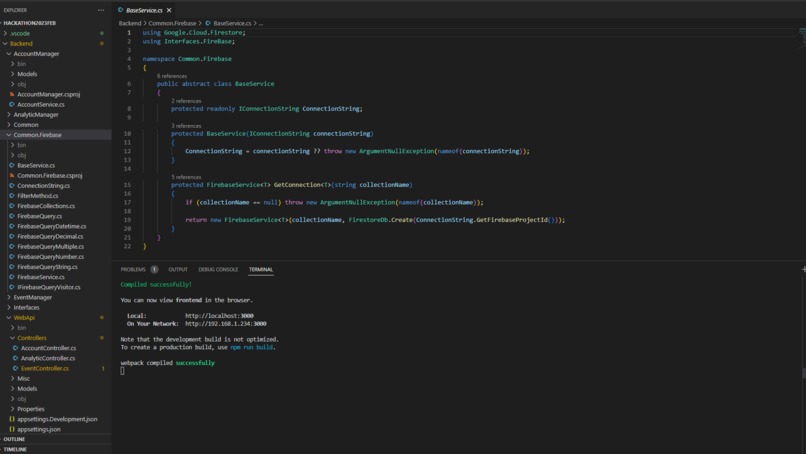This screenshot has height=454, width=806.
Task: Expand the Misc folder
Action: click(x=23, y=378)
